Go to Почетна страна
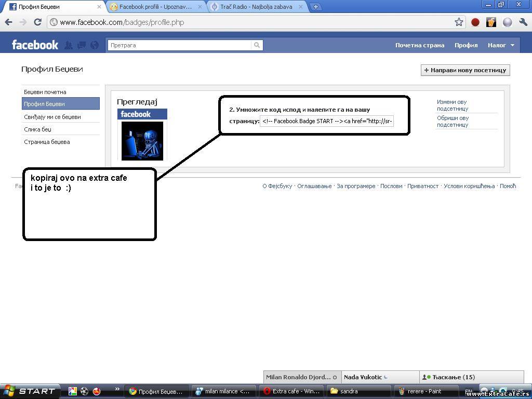532x399 pixels. 420,45
